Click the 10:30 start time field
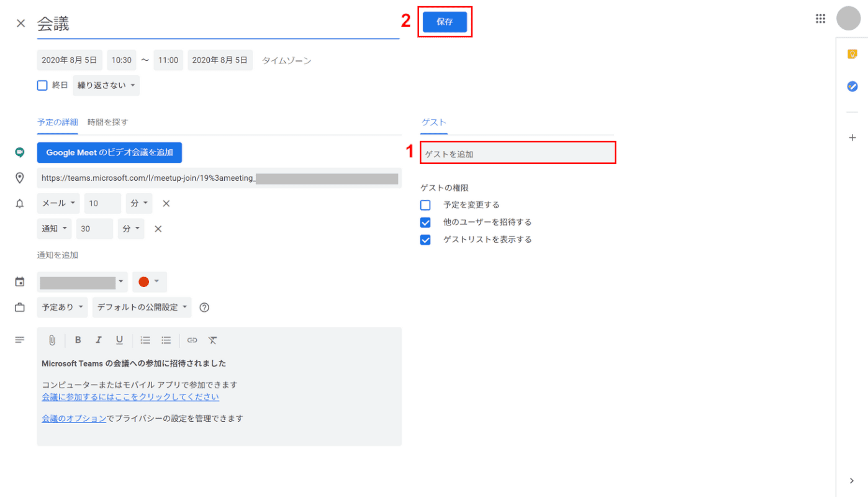868x497 pixels. [122, 60]
